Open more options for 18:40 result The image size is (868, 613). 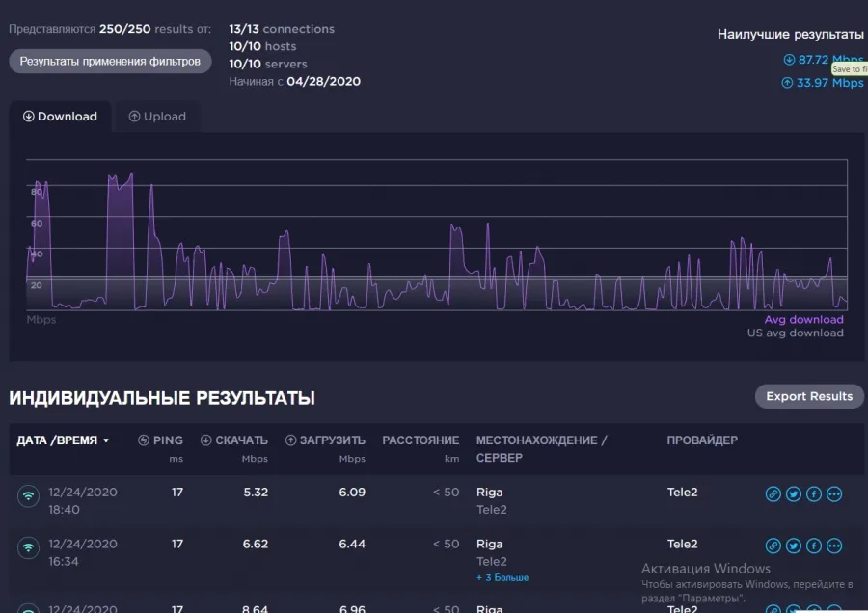[x=834, y=493]
